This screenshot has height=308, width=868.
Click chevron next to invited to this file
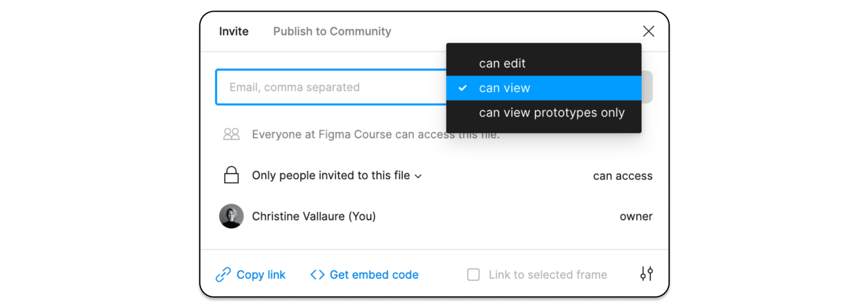tap(418, 177)
